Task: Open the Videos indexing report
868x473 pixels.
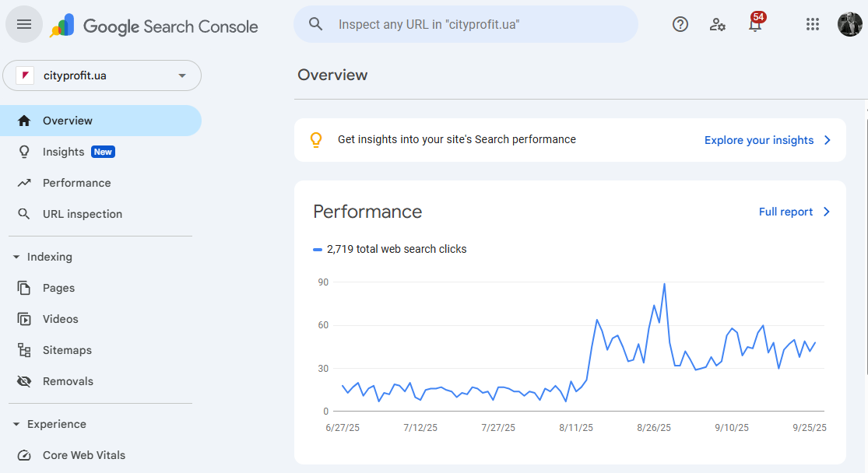Action: (x=61, y=318)
